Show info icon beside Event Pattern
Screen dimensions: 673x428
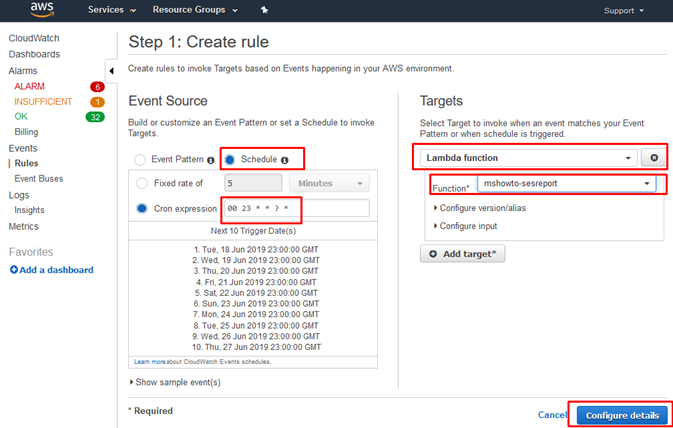pos(211,160)
